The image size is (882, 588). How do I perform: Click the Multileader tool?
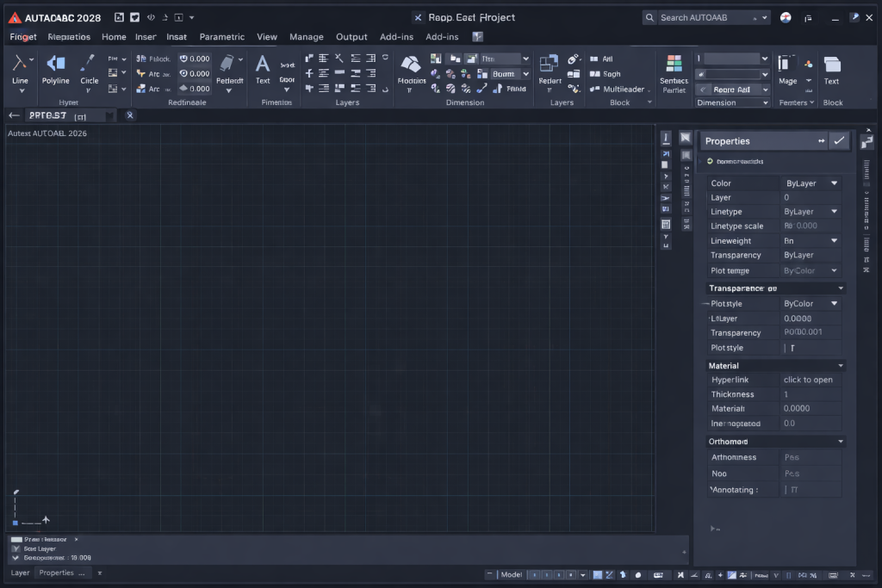click(x=622, y=89)
